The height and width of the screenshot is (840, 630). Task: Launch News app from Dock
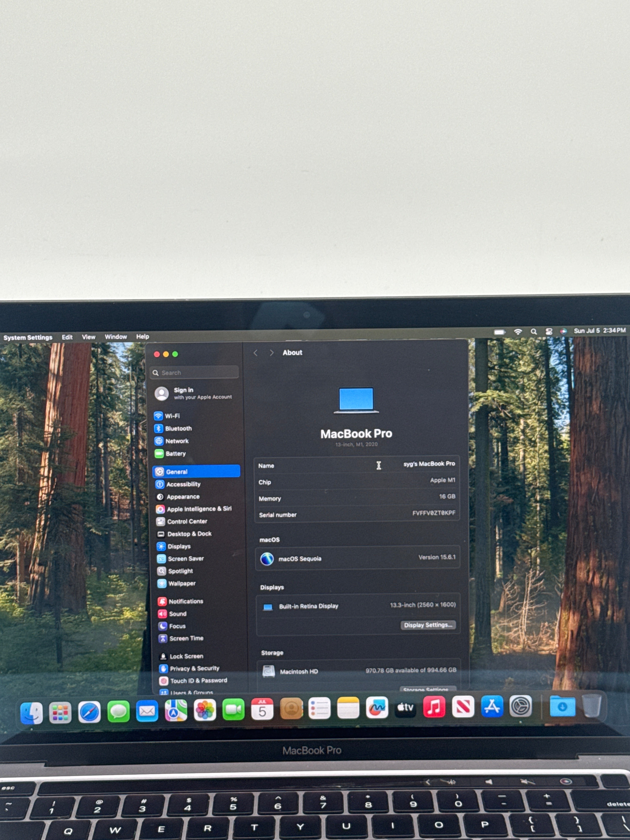point(463,707)
